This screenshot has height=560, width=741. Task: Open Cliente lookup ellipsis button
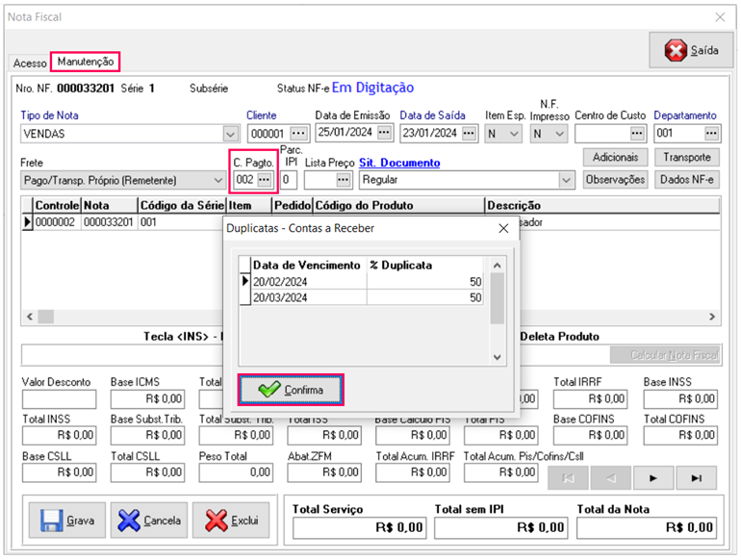point(298,133)
